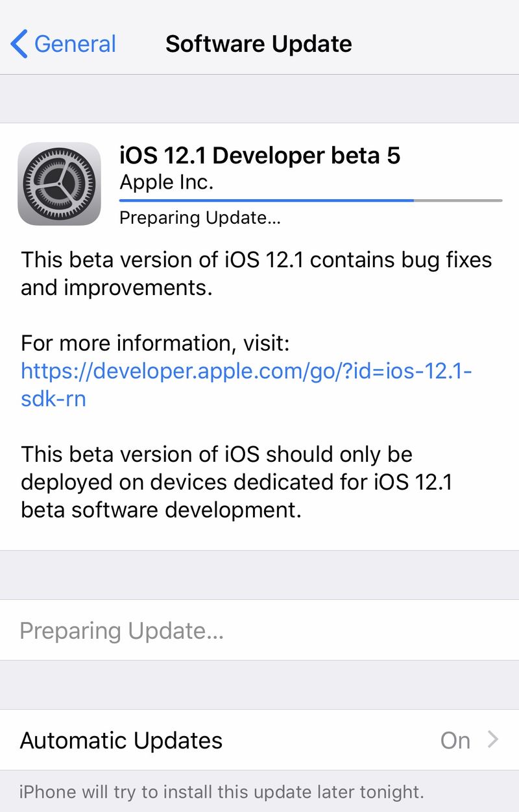Tap the bug fixes and improvements description
This screenshot has height=812, width=519.
point(256,273)
